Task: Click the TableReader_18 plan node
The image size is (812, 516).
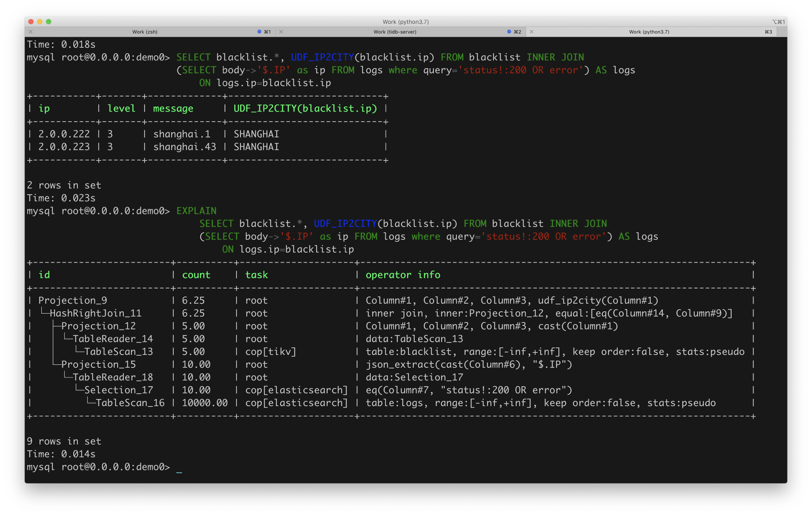Action: [x=113, y=377]
